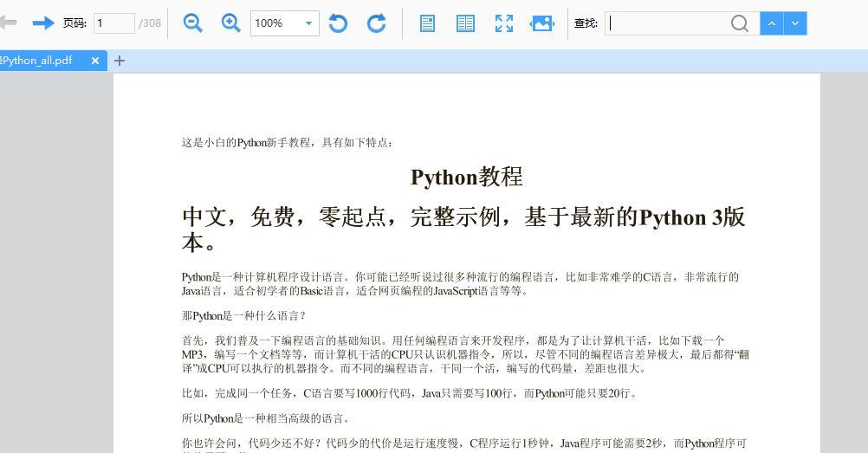
Task: Click the search magnifier icon
Action: point(739,23)
